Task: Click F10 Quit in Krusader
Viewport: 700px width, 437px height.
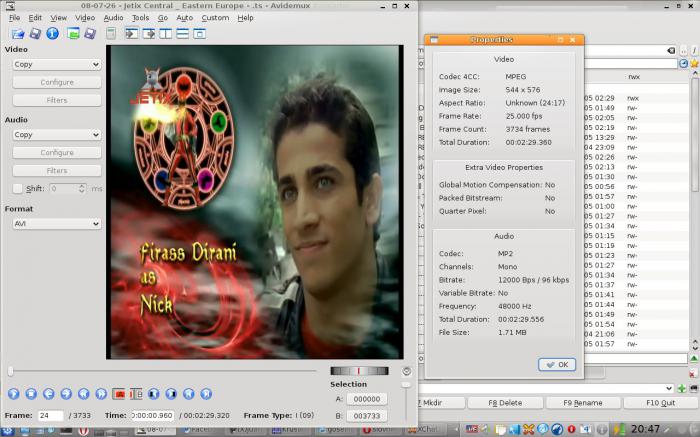Action: (660, 403)
